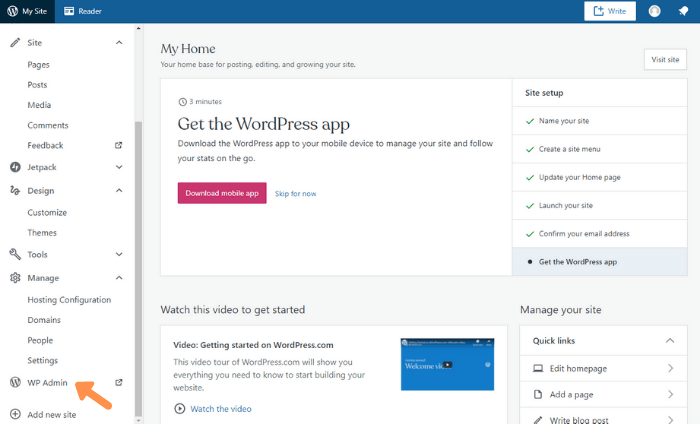
Task: Open Edit homepage chevron arrow
Action: (671, 368)
